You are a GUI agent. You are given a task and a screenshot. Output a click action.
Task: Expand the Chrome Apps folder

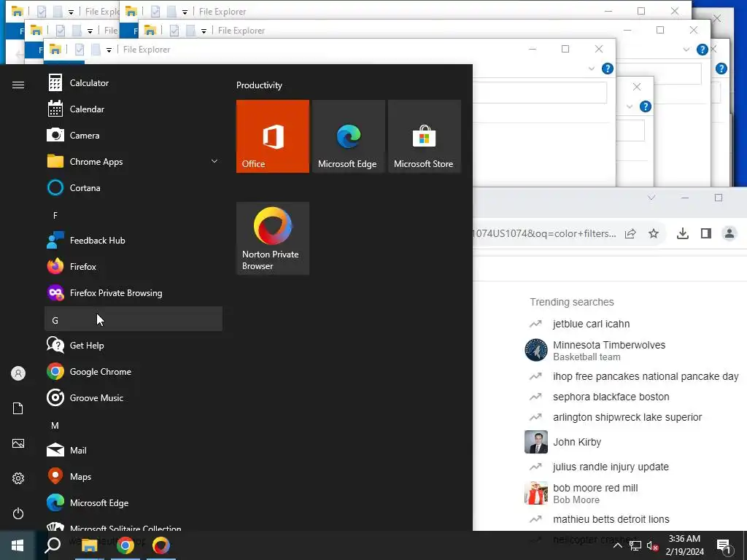click(133, 161)
